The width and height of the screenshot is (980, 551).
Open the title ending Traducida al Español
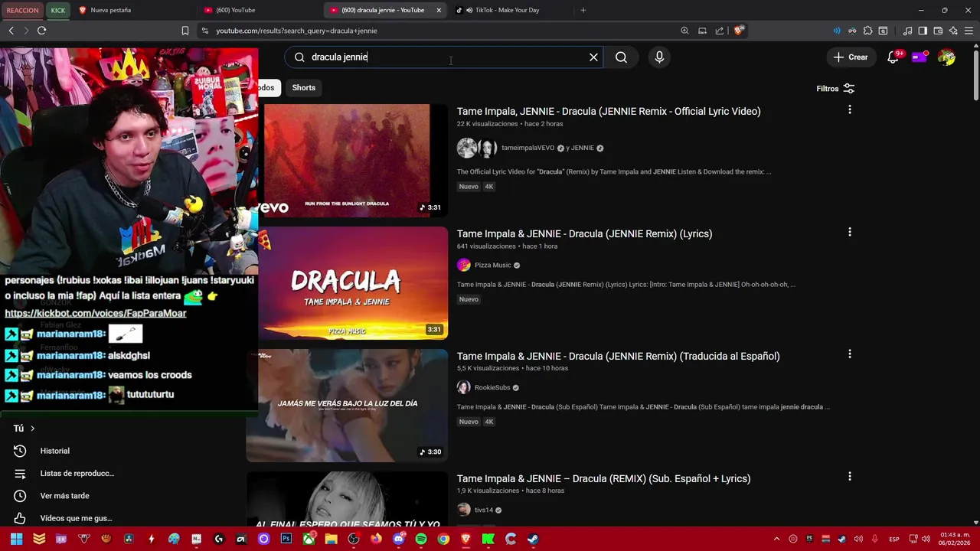coord(618,357)
